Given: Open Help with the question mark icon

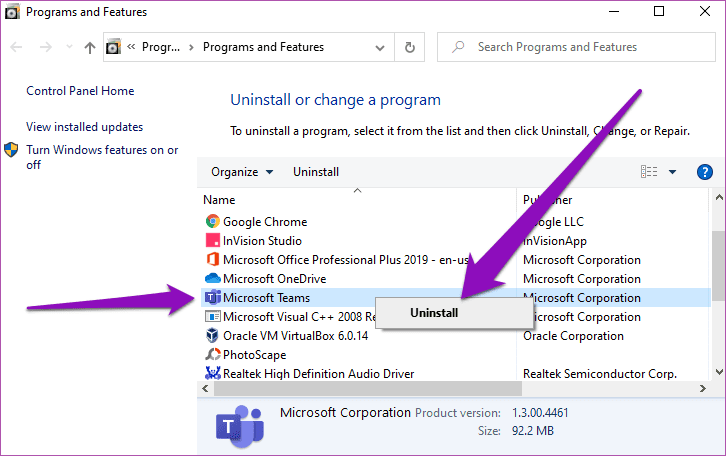Looking at the screenshot, I should pyautogui.click(x=704, y=172).
